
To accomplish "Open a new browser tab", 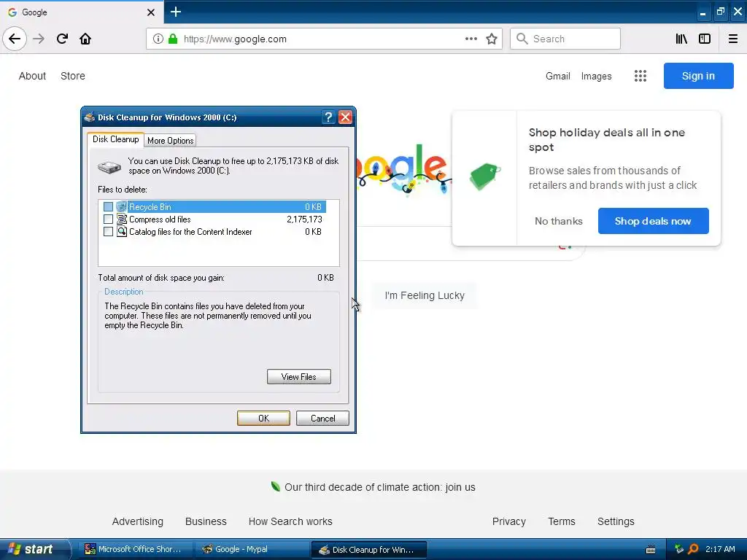I will 175,12.
